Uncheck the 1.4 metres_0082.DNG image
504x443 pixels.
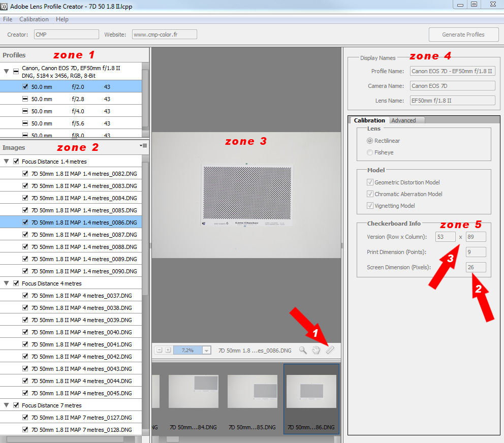(x=25, y=174)
